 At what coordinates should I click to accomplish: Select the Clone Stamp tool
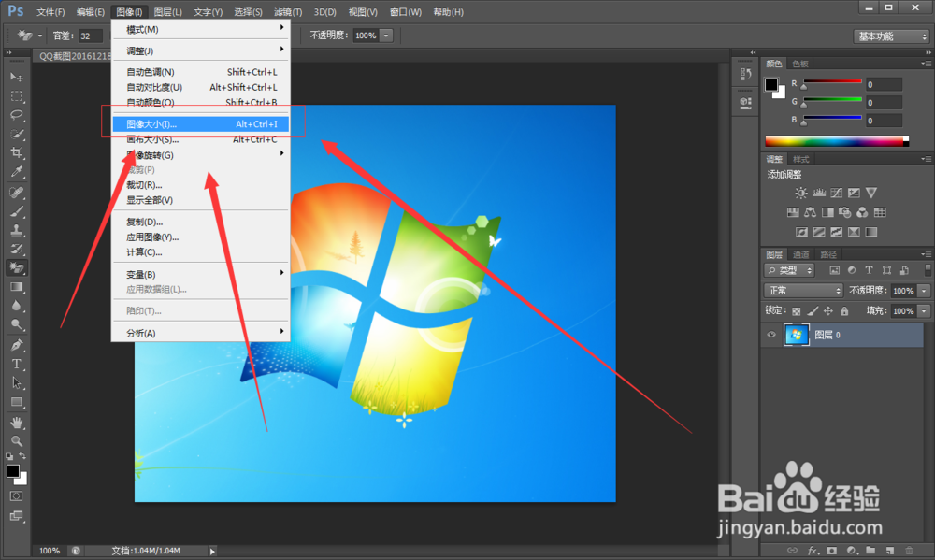(x=16, y=230)
